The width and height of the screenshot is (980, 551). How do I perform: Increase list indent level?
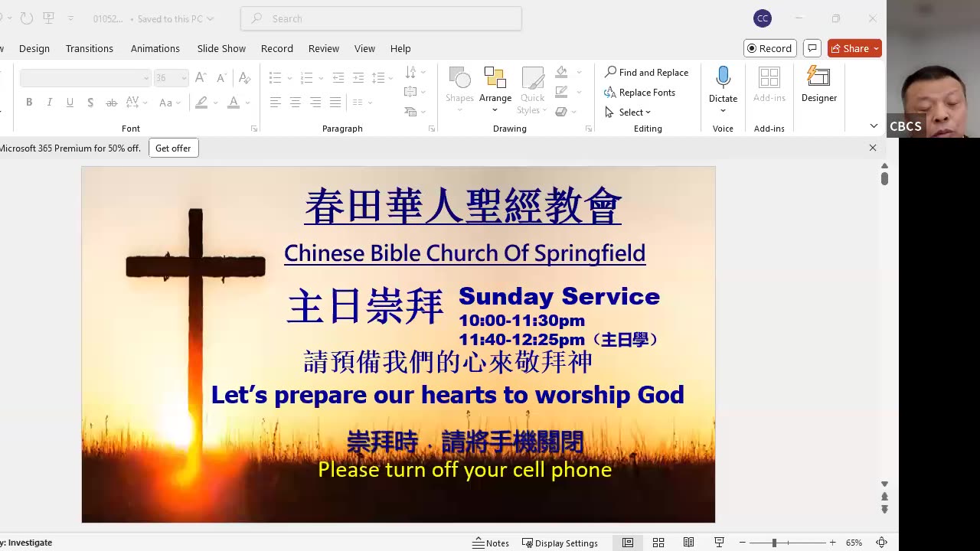pos(358,78)
